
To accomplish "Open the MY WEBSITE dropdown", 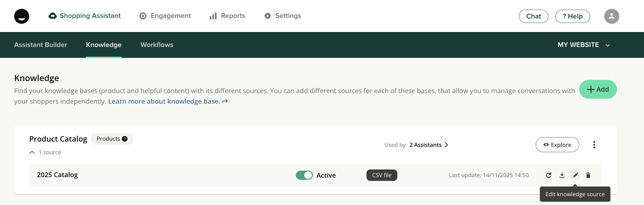I will (x=583, y=45).
